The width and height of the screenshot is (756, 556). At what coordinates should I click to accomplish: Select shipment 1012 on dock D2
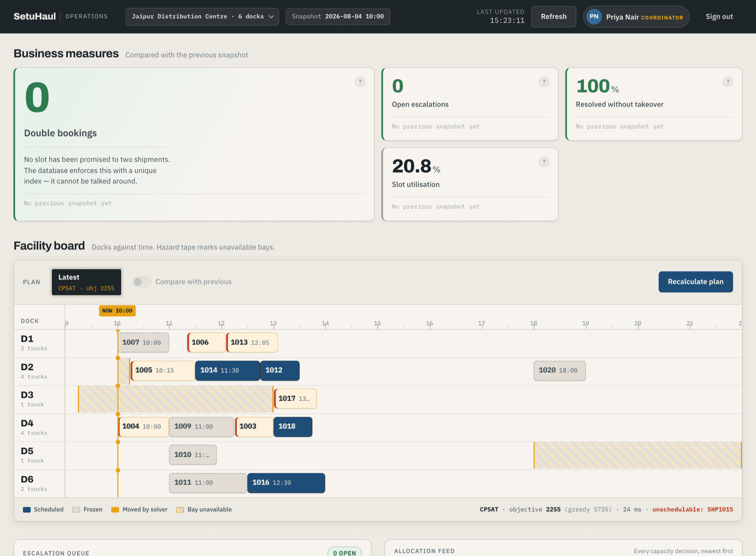[x=280, y=371]
